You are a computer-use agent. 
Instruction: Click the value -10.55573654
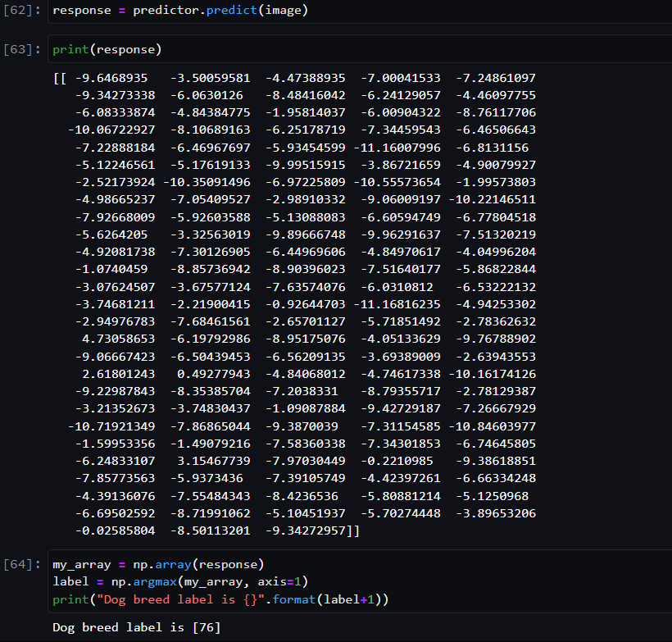(x=397, y=182)
